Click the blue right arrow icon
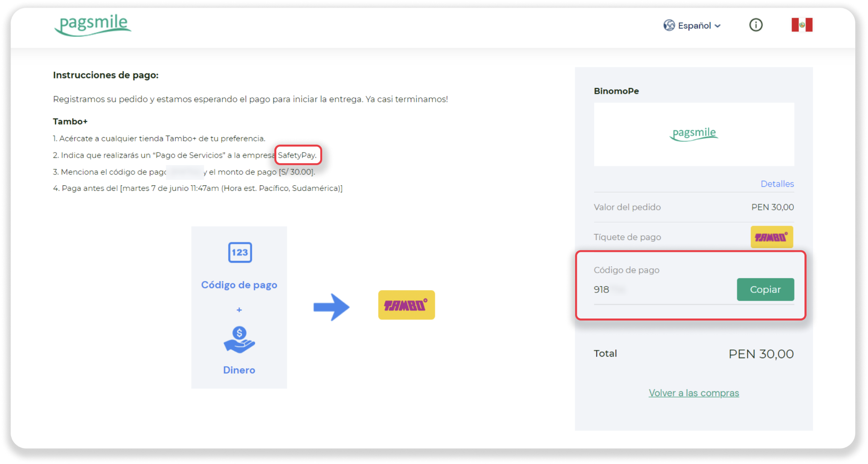868x464 pixels. 331,307
